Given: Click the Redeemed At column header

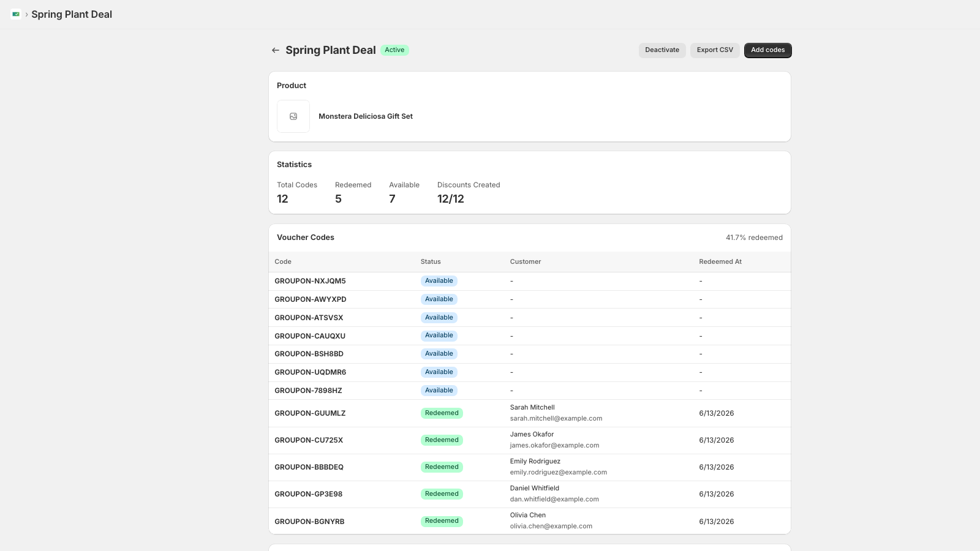Looking at the screenshot, I should [x=720, y=262].
